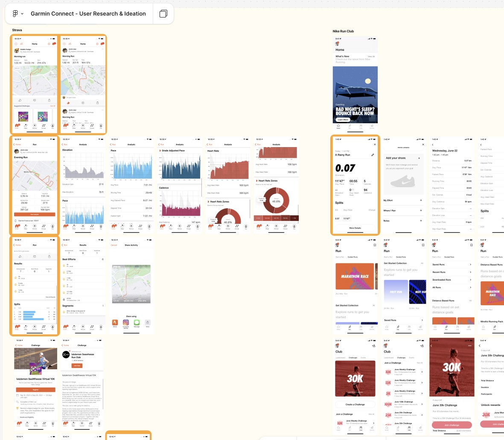Click the pencil edit icon beside A Rainy Run
504x440 pixels.
tap(373, 155)
